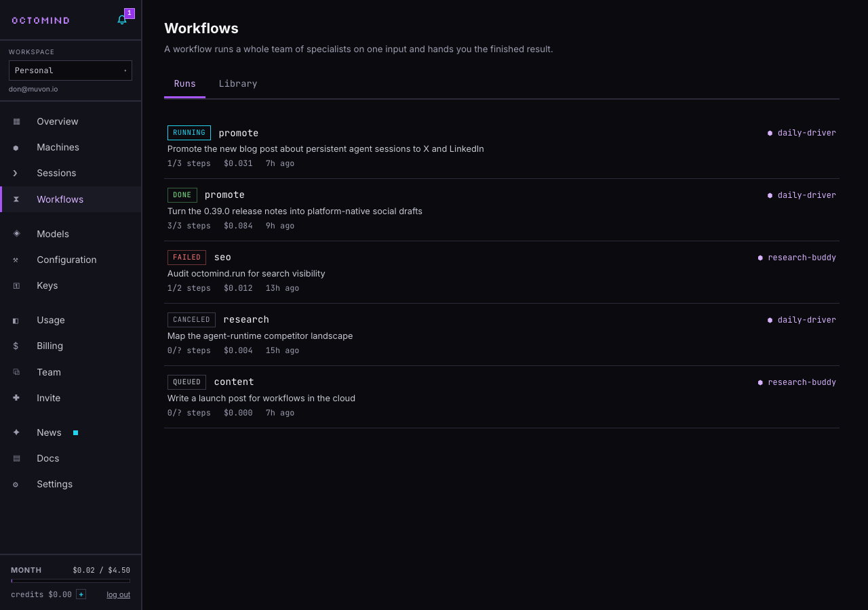This screenshot has width=868, height=610.
Task: Click the Overview grid icon in sidebar
Action: coord(16,121)
